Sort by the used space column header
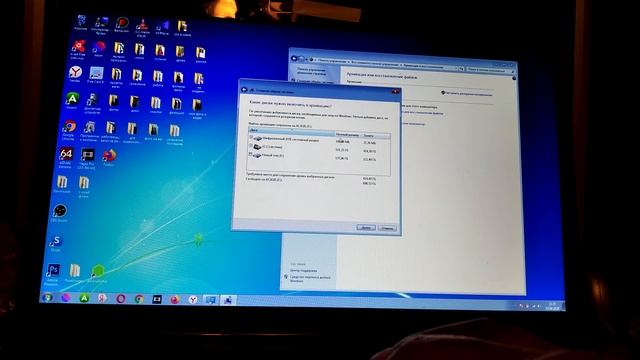Viewport: 640px width, 360px height. point(375,135)
